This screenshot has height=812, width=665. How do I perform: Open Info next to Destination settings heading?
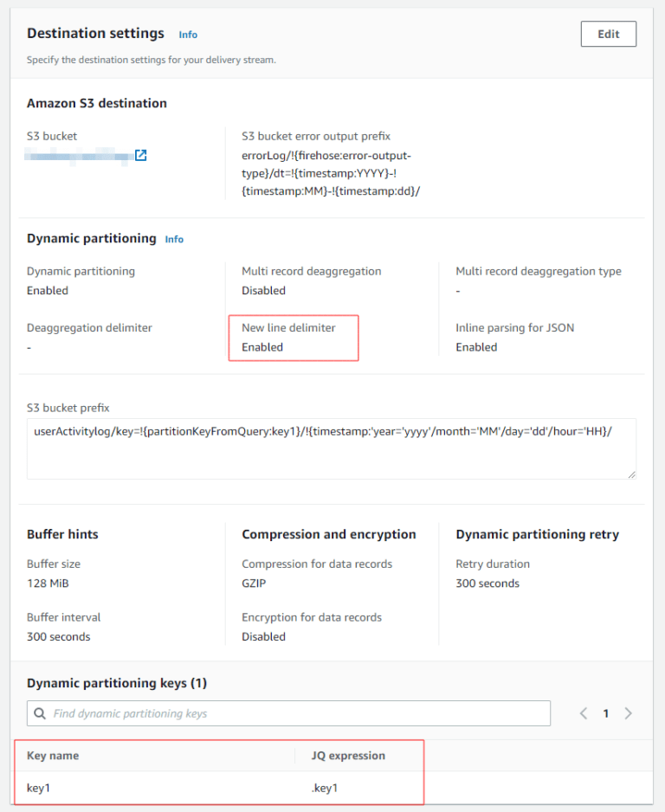point(188,34)
